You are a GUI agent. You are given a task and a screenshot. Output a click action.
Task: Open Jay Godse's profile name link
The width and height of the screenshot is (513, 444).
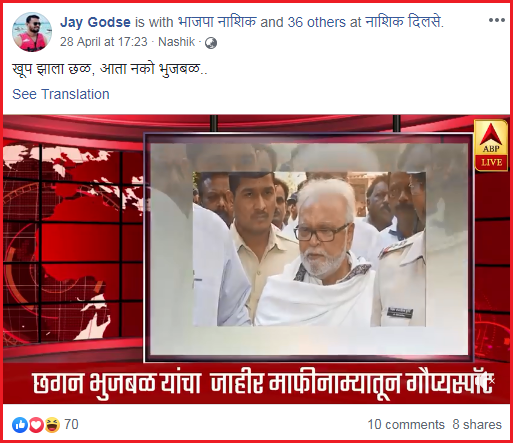pos(95,22)
